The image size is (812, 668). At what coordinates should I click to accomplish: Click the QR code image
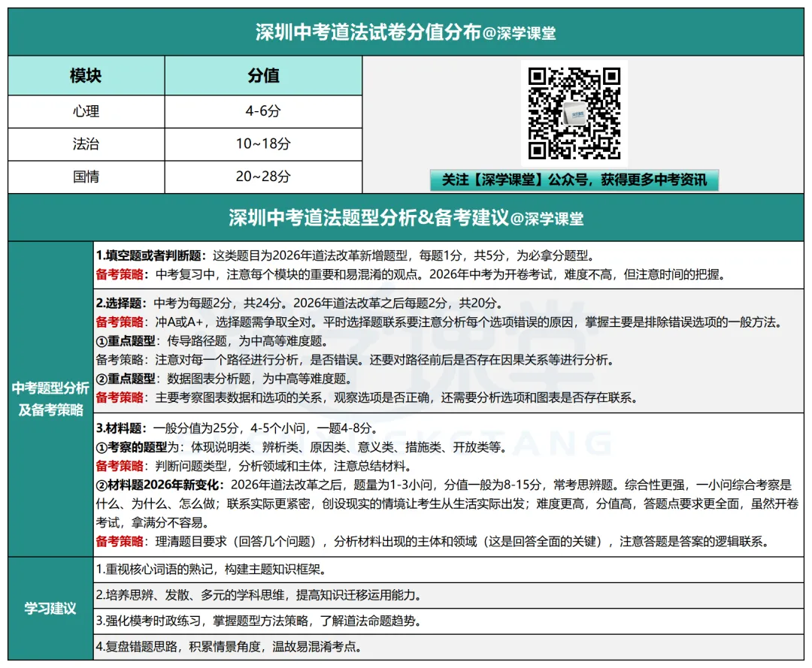pyautogui.click(x=574, y=113)
